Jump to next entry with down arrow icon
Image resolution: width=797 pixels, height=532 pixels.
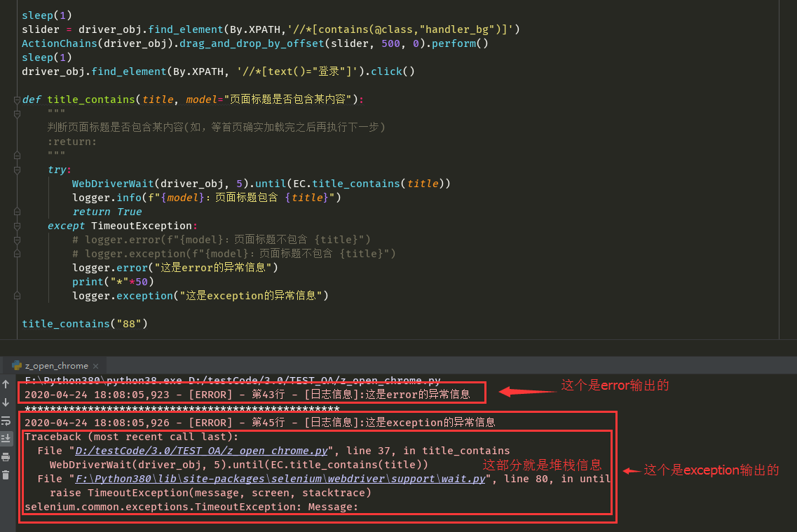coord(6,403)
